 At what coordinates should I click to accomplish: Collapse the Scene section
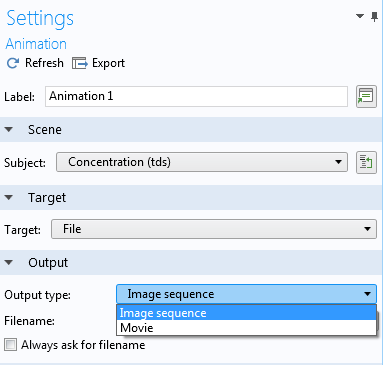(9, 129)
